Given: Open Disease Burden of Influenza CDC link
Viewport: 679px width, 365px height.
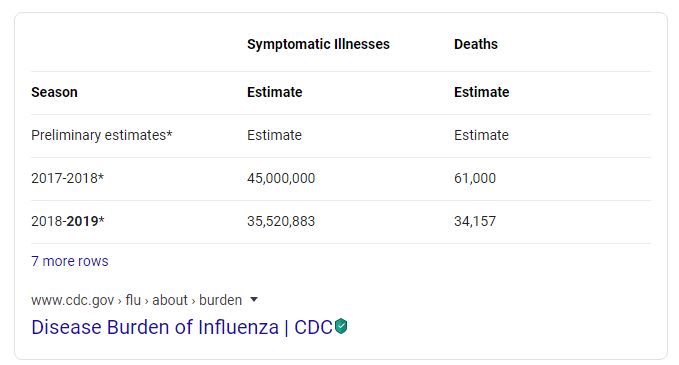Looking at the screenshot, I should click(x=182, y=327).
